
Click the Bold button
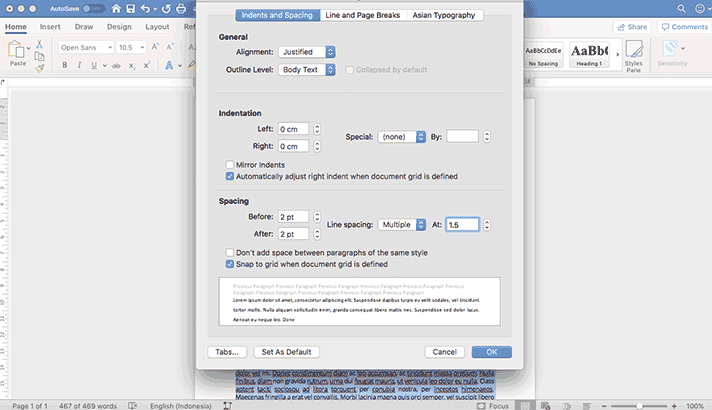[64, 65]
